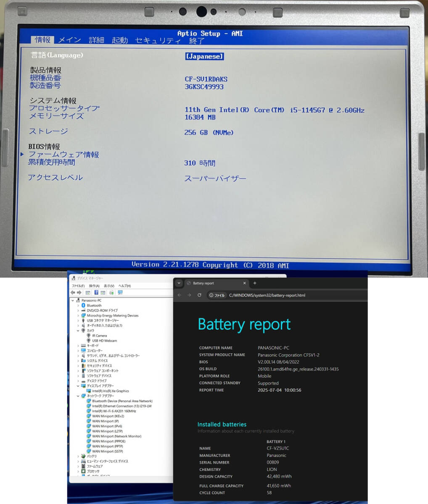Click the browser back arrow
Viewport: 428px width, 504px height.
180,295
